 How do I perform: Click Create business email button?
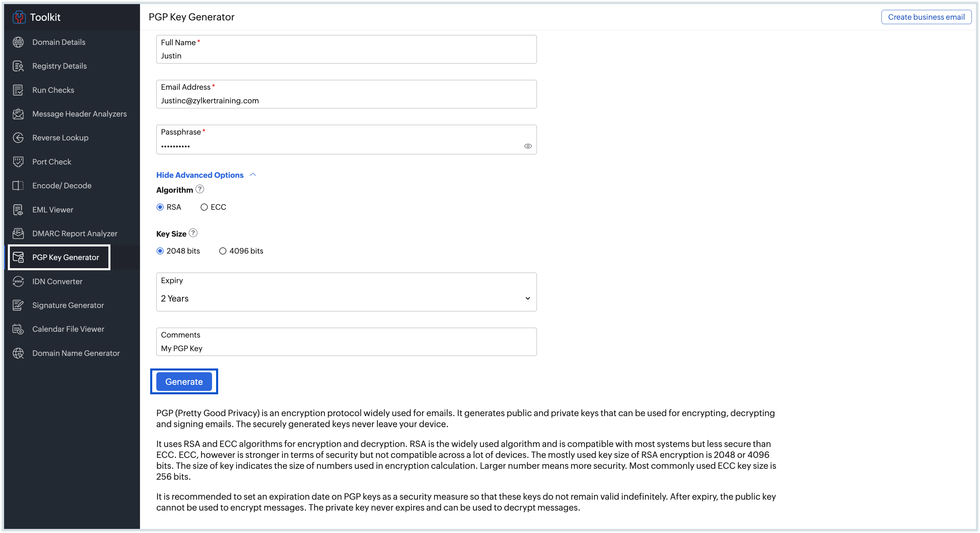(926, 17)
